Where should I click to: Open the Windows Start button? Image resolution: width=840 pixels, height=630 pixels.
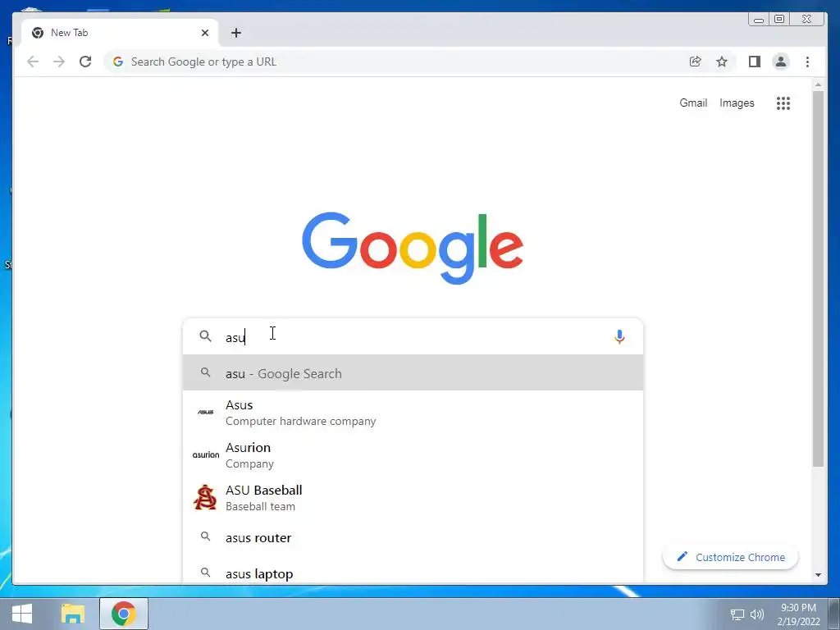tap(22, 614)
